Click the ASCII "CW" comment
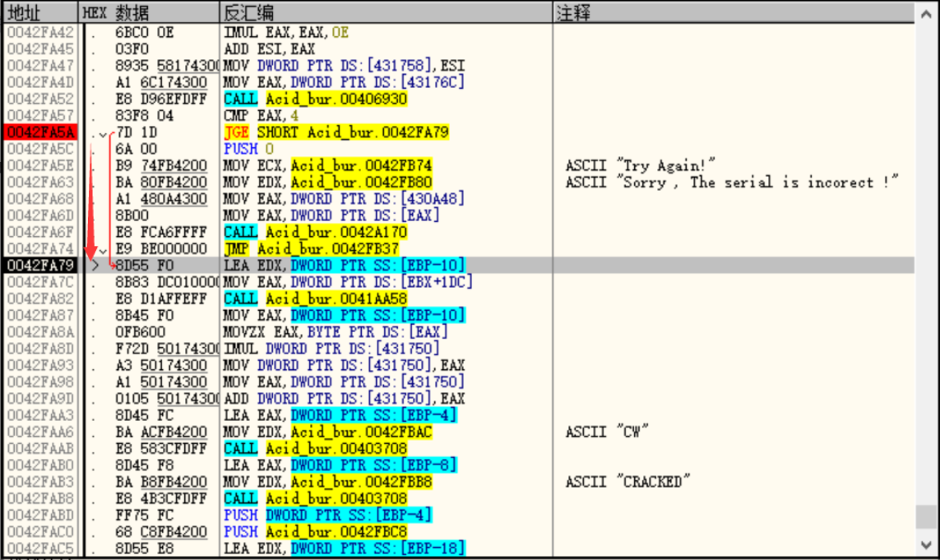 point(607,432)
